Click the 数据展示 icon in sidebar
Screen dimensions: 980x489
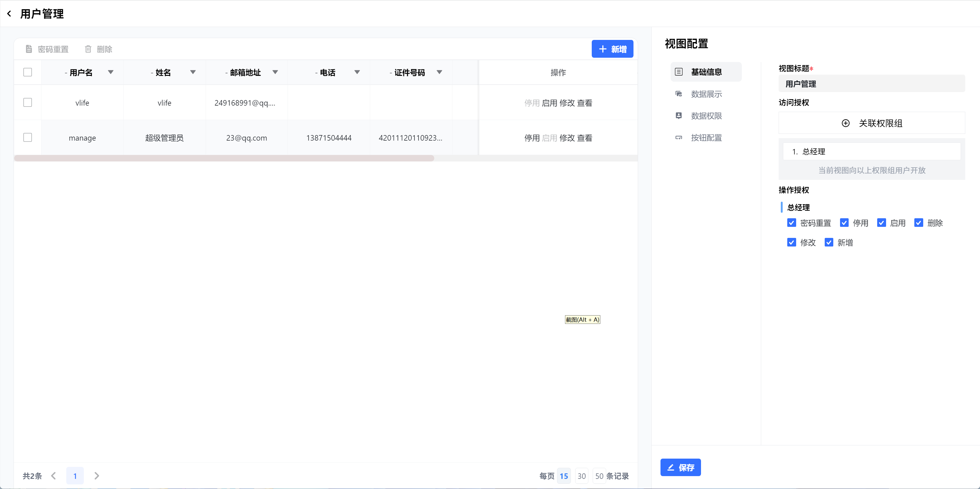click(x=679, y=94)
